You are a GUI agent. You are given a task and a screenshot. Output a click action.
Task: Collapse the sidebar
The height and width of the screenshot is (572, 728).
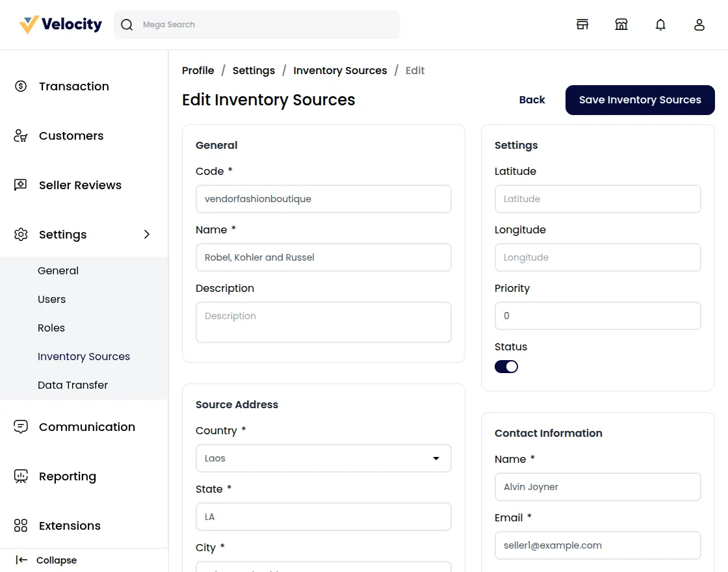pyautogui.click(x=46, y=560)
